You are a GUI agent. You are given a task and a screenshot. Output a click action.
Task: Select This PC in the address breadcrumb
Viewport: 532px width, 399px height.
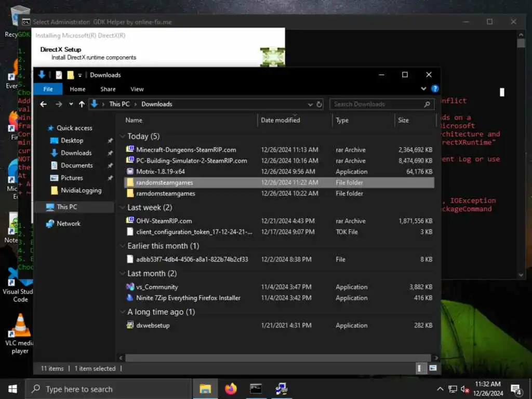119,104
